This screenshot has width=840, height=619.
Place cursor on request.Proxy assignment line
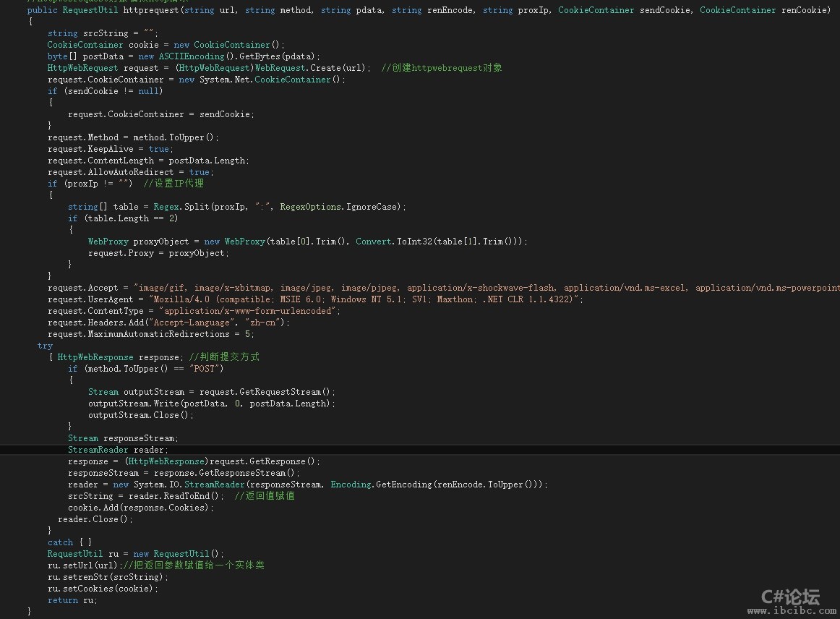click(158, 253)
